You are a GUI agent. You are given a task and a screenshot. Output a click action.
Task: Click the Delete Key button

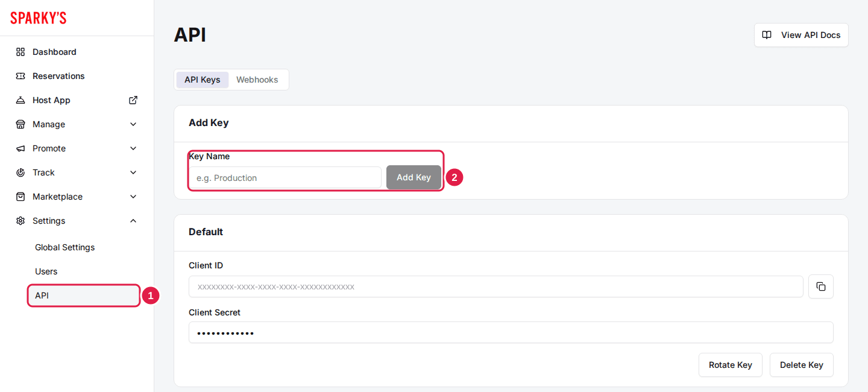point(802,365)
